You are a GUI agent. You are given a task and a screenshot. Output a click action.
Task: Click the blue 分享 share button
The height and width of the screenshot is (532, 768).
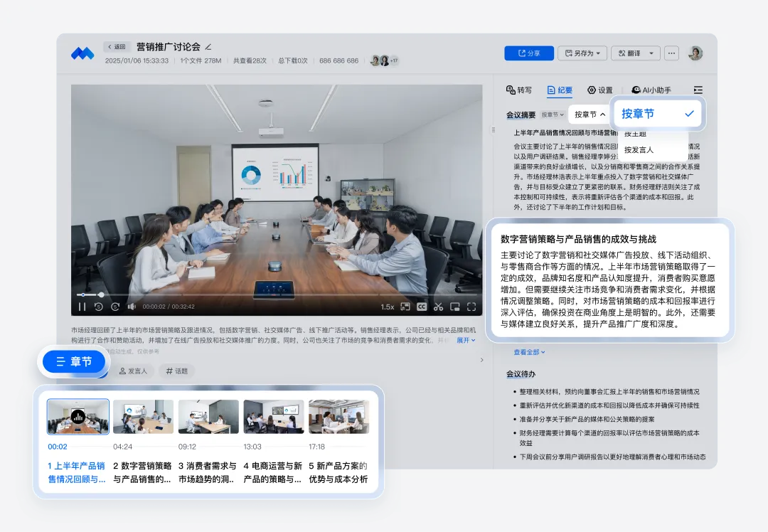pos(528,53)
